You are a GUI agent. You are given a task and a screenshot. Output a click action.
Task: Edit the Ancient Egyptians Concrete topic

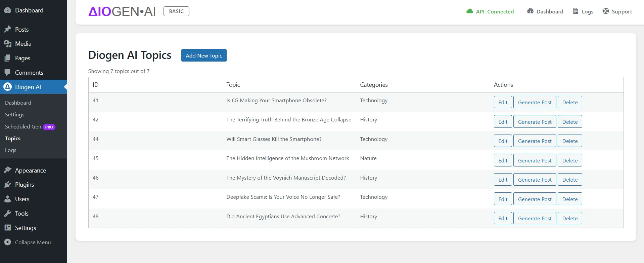point(503,218)
